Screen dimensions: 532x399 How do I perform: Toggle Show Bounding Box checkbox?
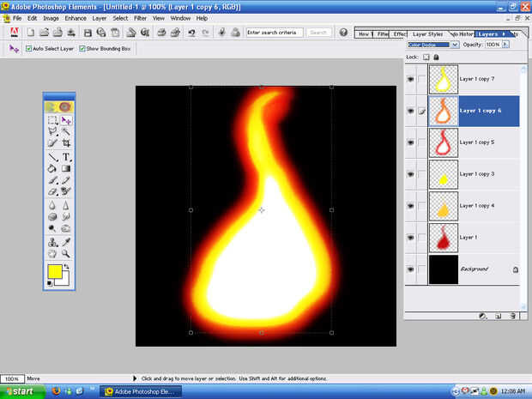click(x=82, y=49)
